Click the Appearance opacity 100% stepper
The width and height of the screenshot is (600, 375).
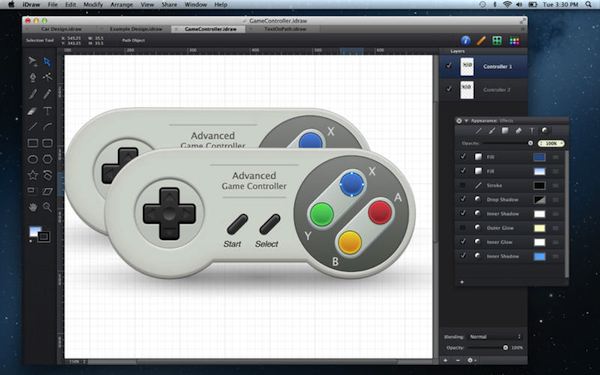[x=551, y=143]
